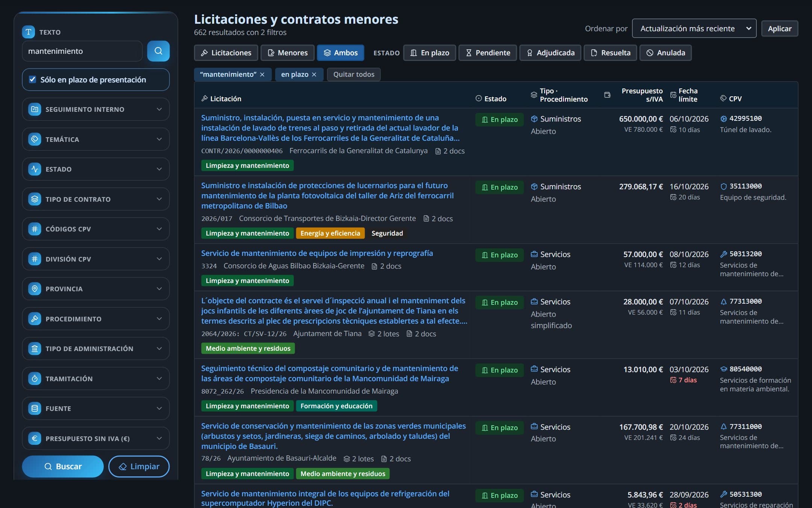
Task: Expand the Temática filter chevron
Action: (x=159, y=139)
